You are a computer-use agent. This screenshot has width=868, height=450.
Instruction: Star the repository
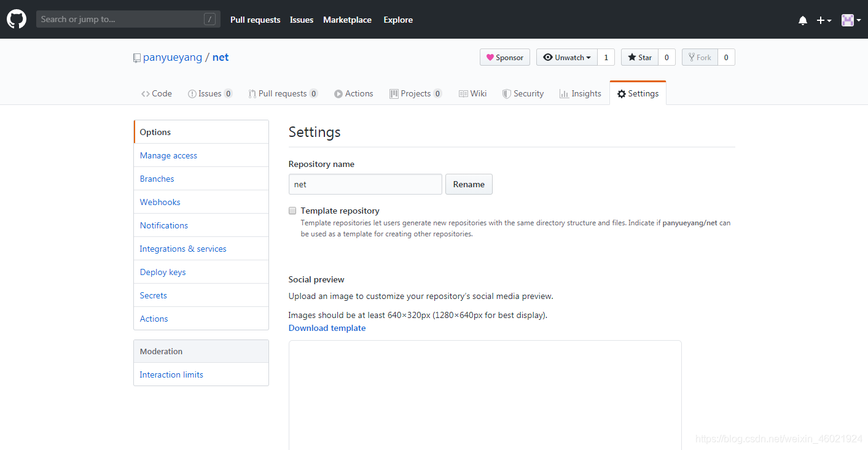tap(639, 57)
